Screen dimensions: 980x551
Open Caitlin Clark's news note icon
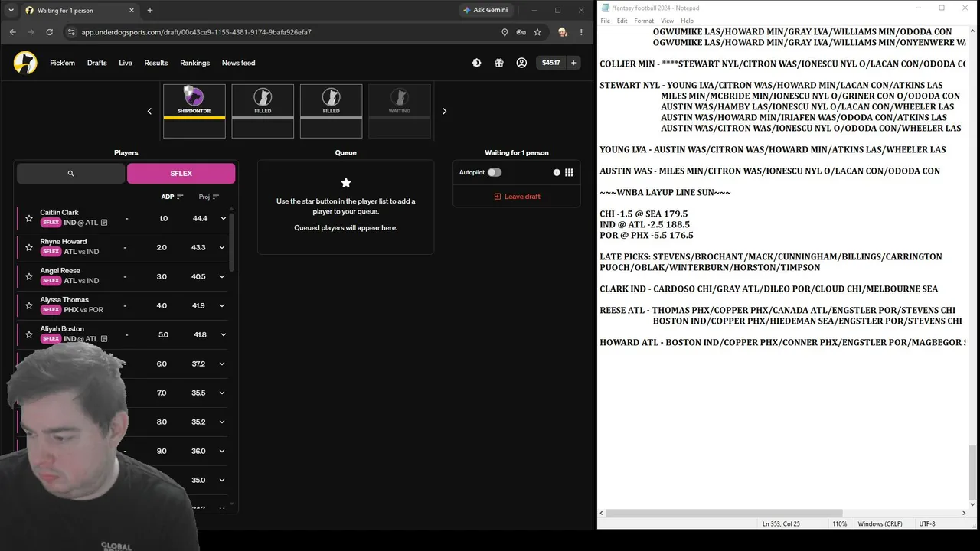click(104, 223)
